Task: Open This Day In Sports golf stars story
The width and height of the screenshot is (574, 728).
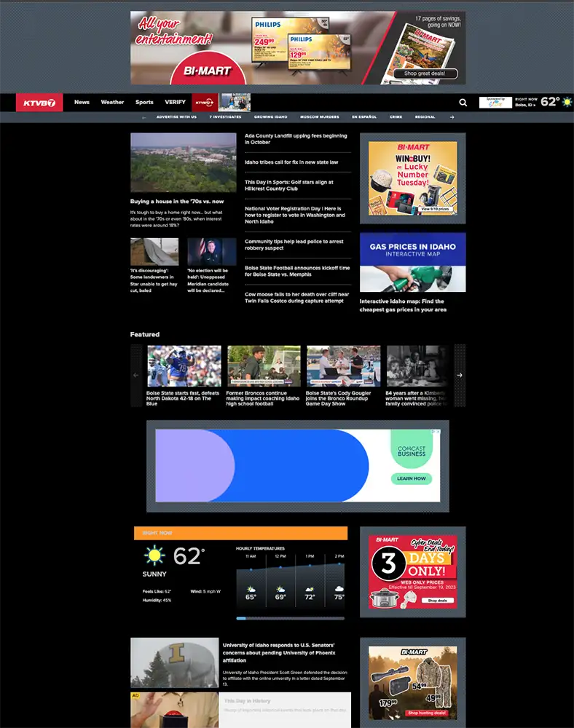Action: coord(289,185)
